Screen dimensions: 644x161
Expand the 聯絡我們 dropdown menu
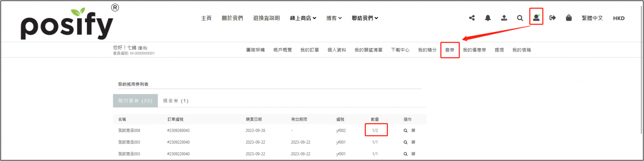coord(365,18)
